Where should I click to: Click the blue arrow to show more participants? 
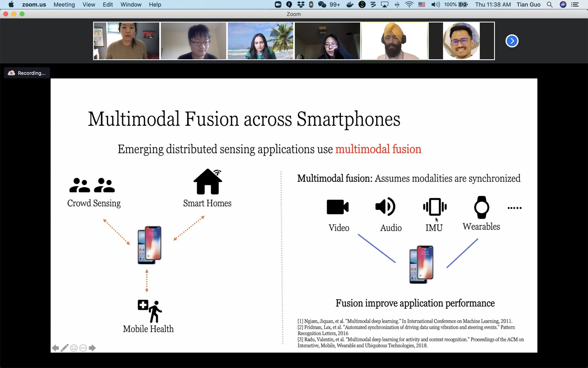point(512,41)
